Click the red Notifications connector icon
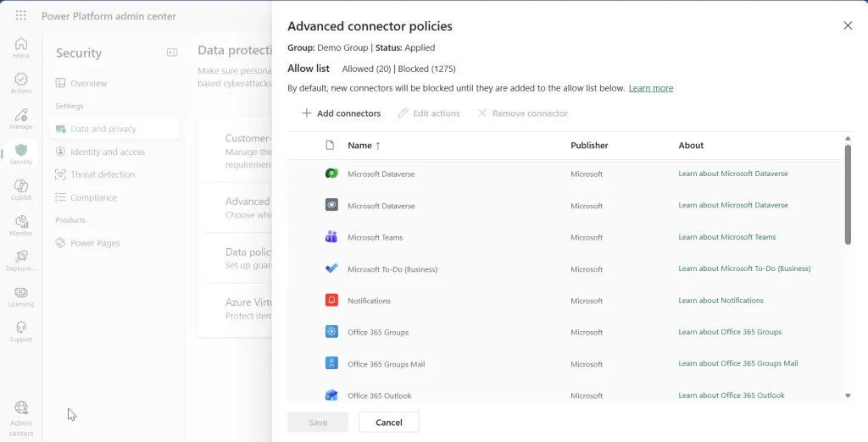Image resolution: width=868 pixels, height=442 pixels. point(331,301)
